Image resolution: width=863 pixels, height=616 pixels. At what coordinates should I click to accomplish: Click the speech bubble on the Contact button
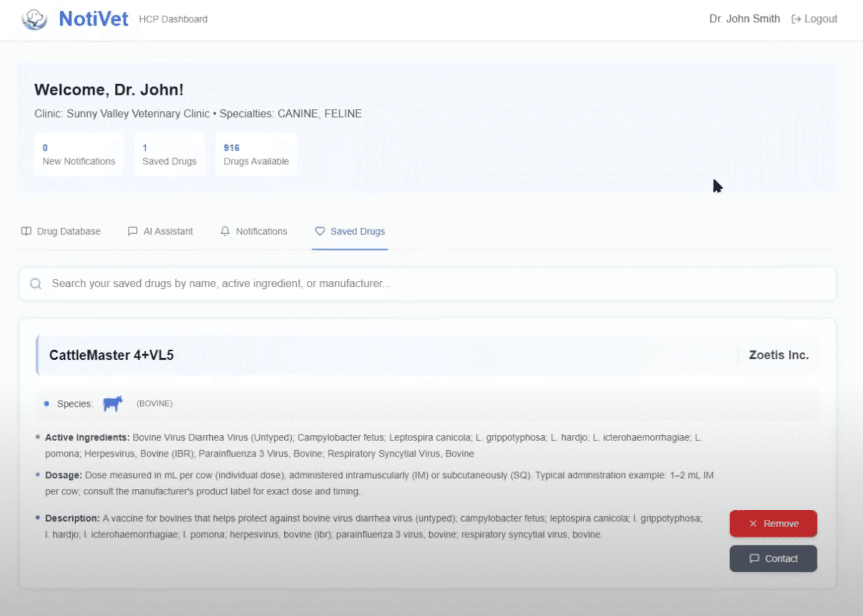pos(754,558)
